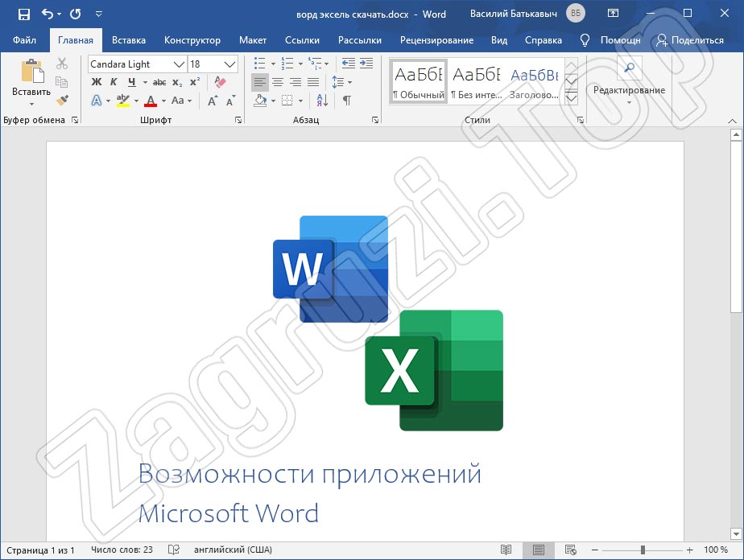Zoom in with plus button
This screenshot has height=560, width=744.
[689, 550]
